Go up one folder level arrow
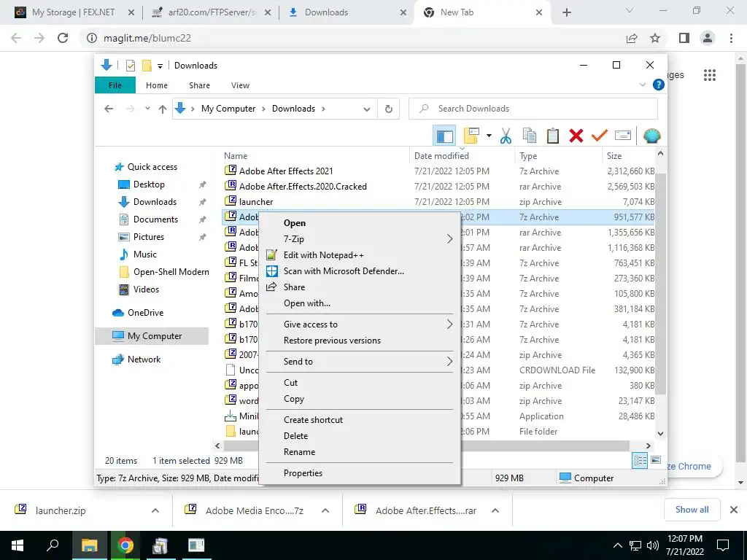The height and width of the screenshot is (560, 747). coord(163,109)
